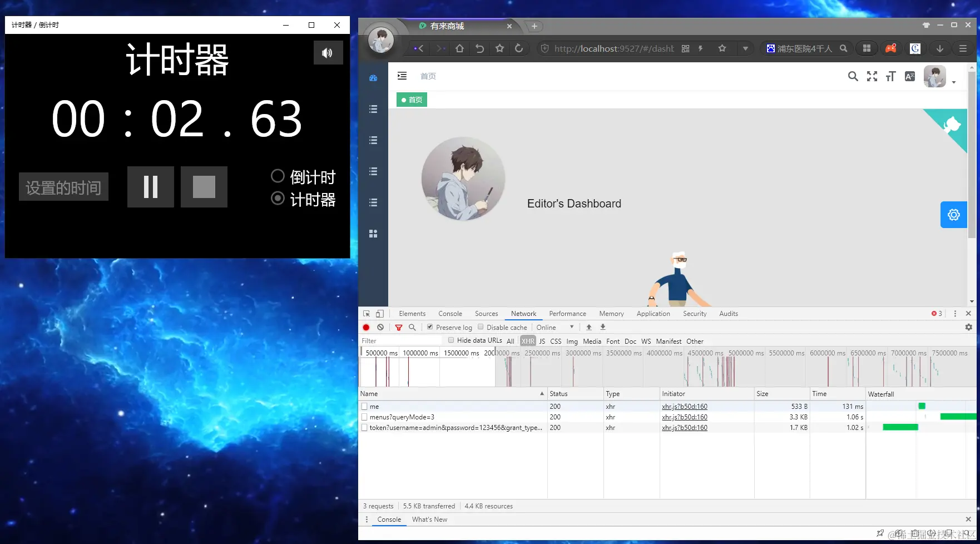Open the xhr.js initiator link for me request
Screen dimensions: 980x544
pos(685,407)
